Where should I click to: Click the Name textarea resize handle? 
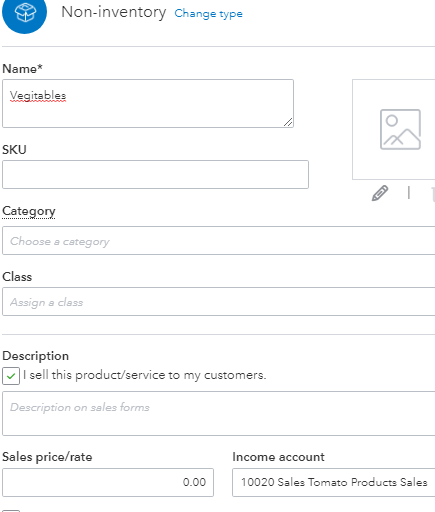coord(288,122)
